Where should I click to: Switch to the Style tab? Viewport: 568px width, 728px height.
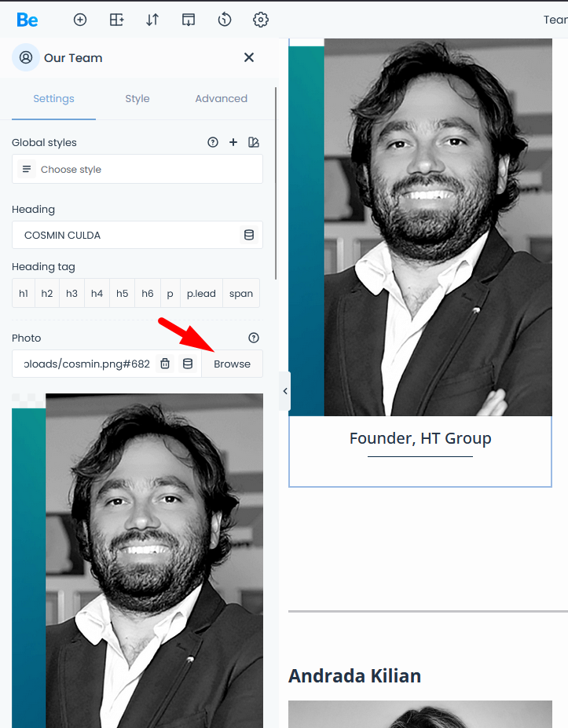point(137,98)
